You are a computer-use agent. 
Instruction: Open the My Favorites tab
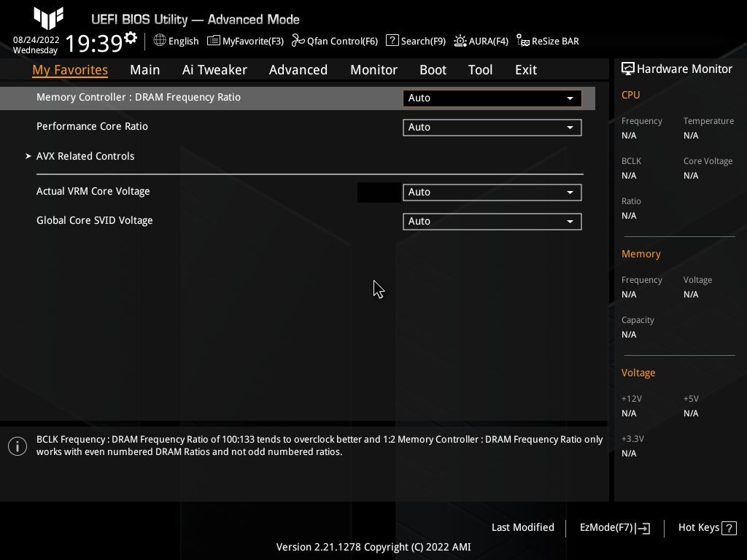[x=70, y=70]
